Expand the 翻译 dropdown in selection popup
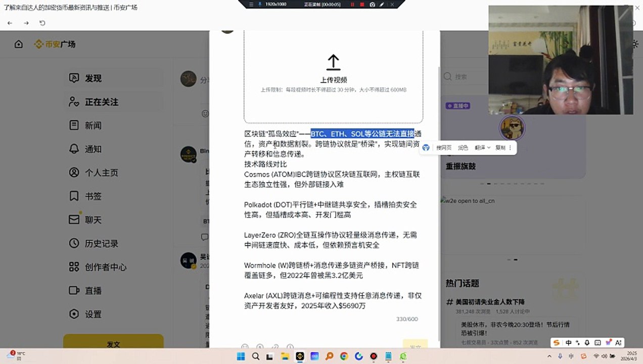643x364 pixels. coord(482,148)
